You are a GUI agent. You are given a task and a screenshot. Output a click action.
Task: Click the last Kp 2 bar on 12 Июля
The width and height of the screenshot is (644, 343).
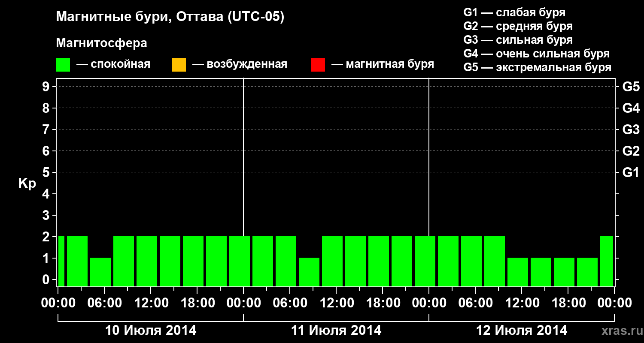pyautogui.click(x=607, y=261)
